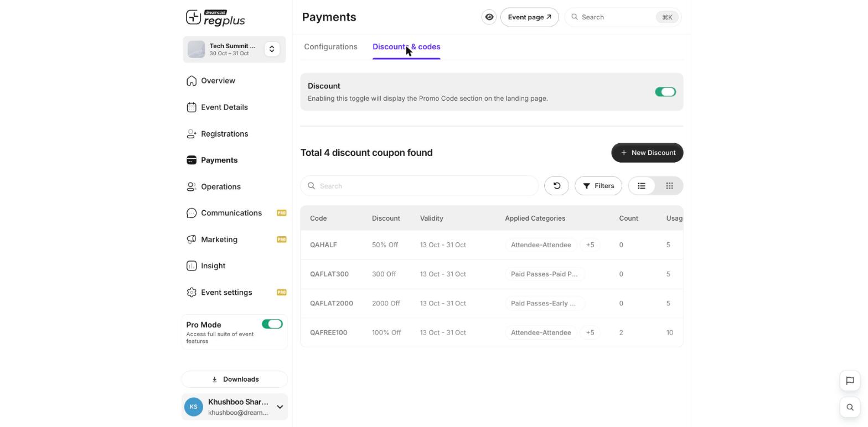
Task: Click the Paid Passes-Early tag
Action: 545,304
